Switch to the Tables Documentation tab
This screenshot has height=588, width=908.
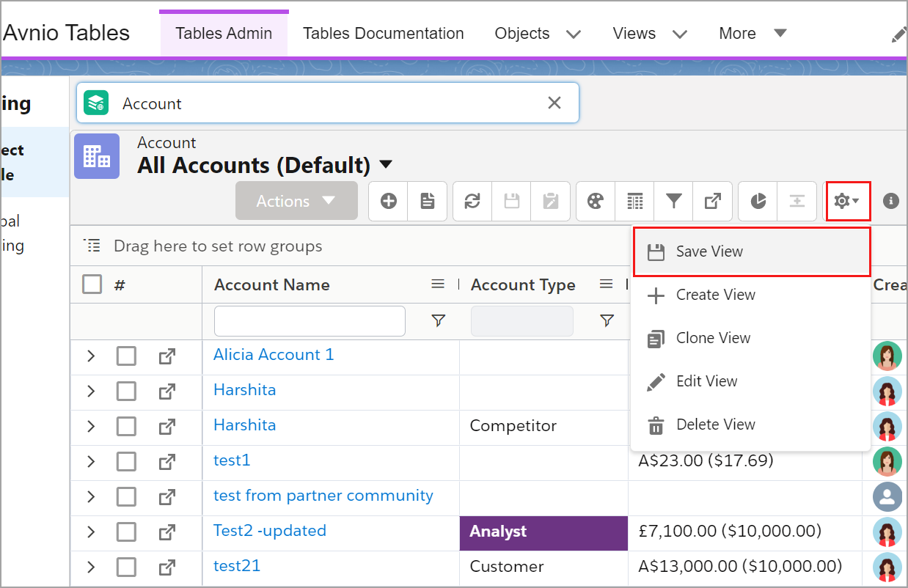click(383, 34)
